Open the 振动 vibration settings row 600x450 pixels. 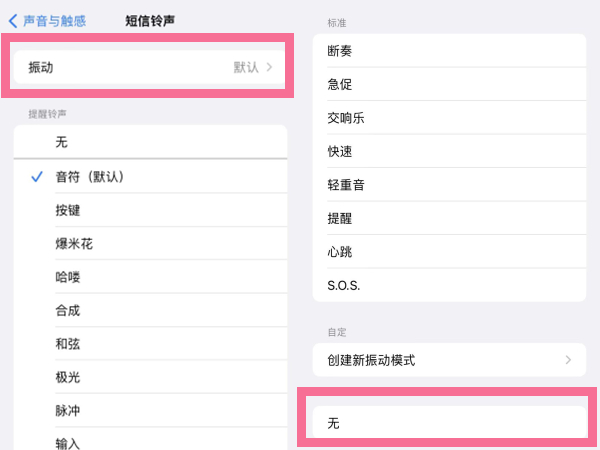(150, 68)
